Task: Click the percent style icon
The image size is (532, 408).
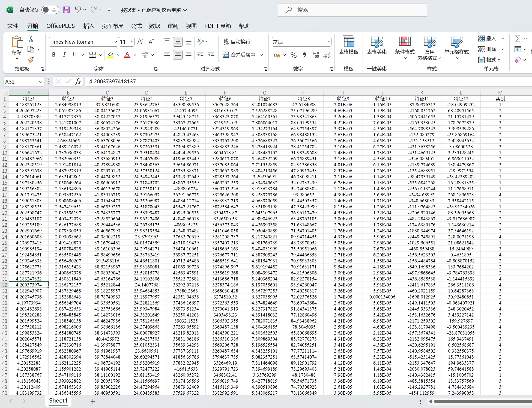Action: coord(294,55)
